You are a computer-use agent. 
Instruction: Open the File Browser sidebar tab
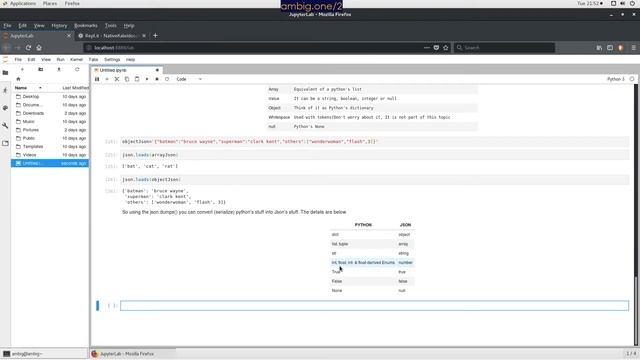pos(5,73)
